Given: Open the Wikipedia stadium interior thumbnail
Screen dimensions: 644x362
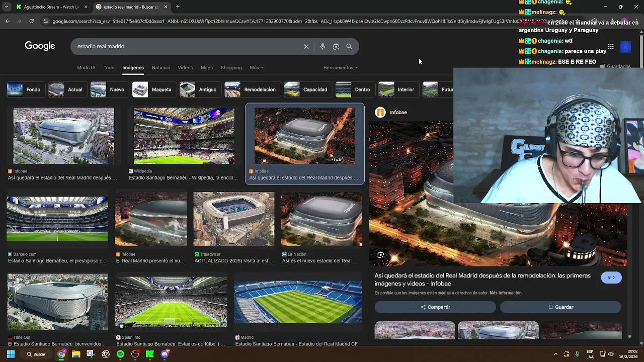Looking at the screenshot, I should point(184,136).
